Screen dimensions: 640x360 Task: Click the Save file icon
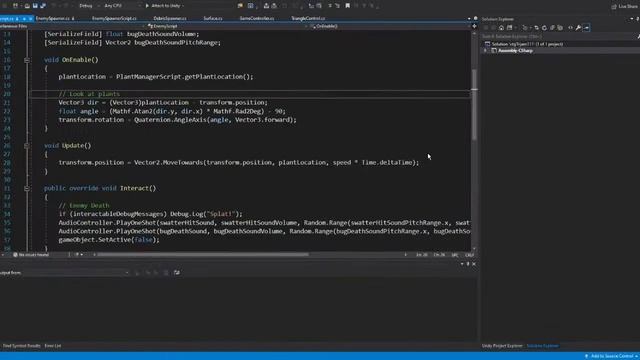coord(35,6)
